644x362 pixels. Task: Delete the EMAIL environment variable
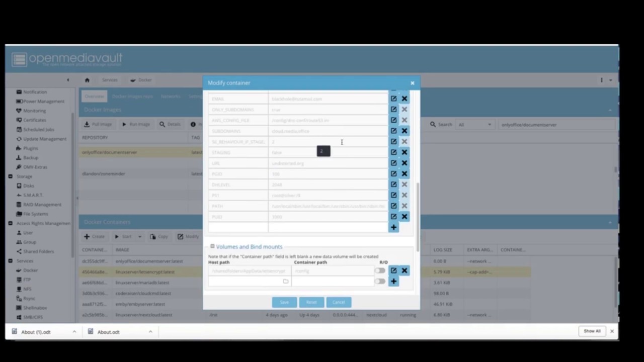tap(404, 99)
